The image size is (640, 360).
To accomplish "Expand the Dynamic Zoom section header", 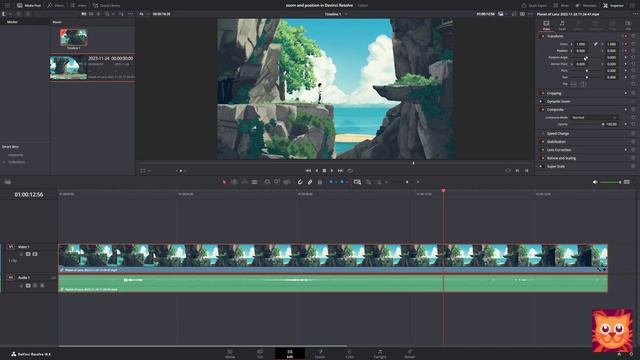I will click(x=558, y=102).
